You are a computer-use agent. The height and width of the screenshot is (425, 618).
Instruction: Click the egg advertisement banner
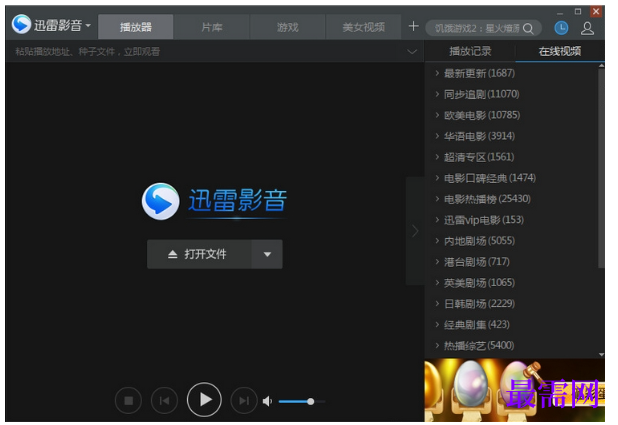pyautogui.click(x=514, y=390)
